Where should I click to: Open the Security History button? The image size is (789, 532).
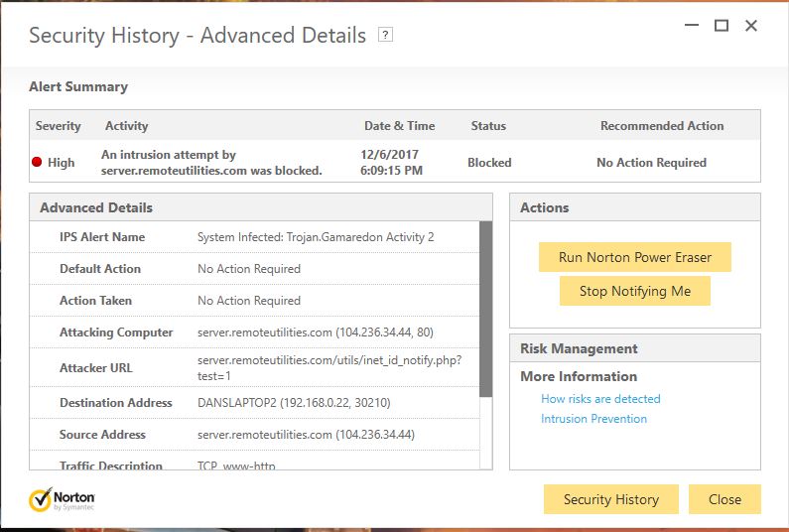pyautogui.click(x=610, y=499)
